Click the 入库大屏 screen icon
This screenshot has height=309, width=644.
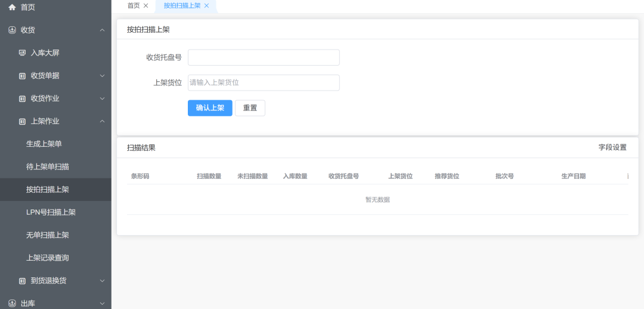[22, 53]
